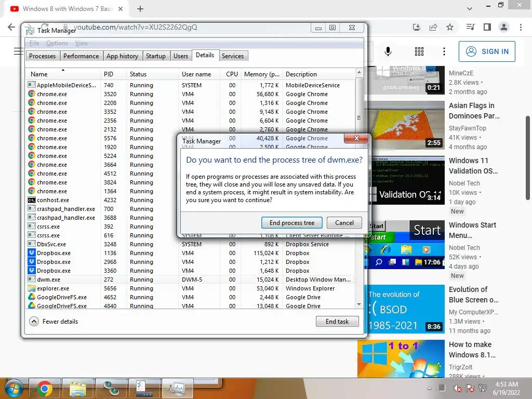Open YouTube settings three-dot menu
This screenshot has height=399, width=532.
444,51
